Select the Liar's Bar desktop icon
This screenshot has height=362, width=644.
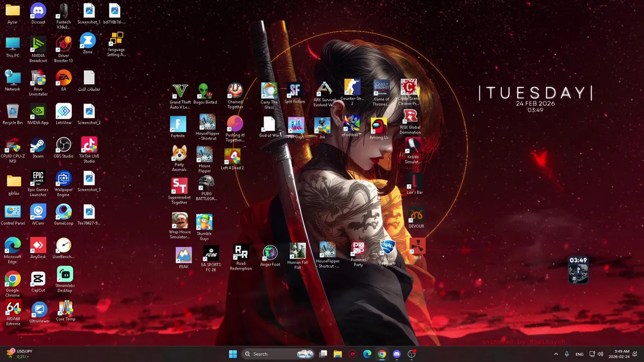point(415,185)
